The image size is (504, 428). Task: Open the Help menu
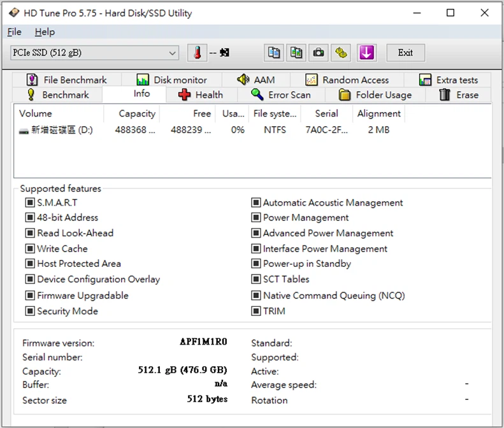45,32
